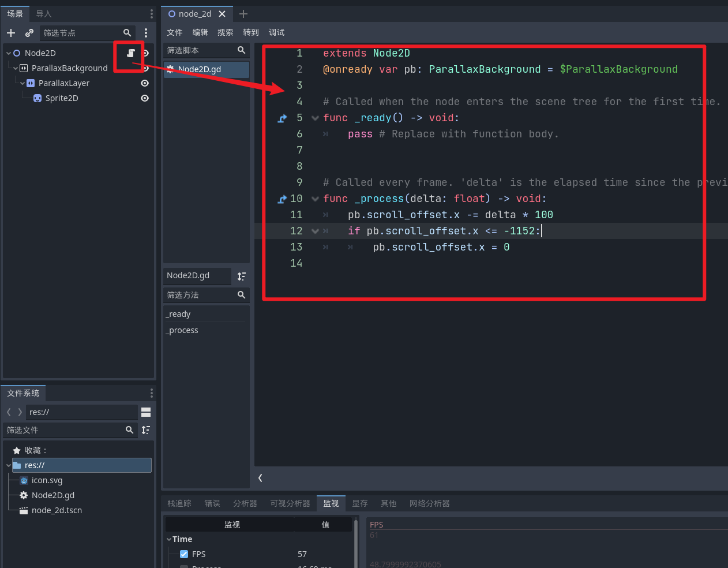
Task: Open the attached script icon beside Node2D
Action: pyautogui.click(x=132, y=53)
